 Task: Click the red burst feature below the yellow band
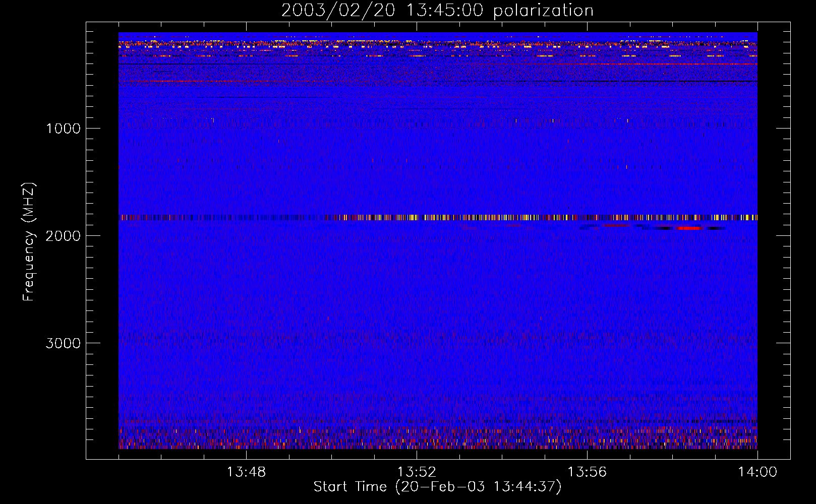690,228
